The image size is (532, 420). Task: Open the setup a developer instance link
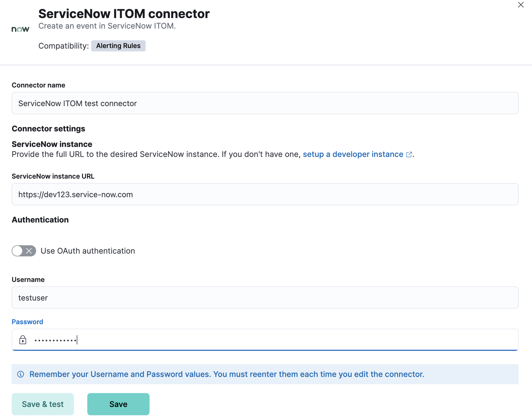tap(353, 154)
